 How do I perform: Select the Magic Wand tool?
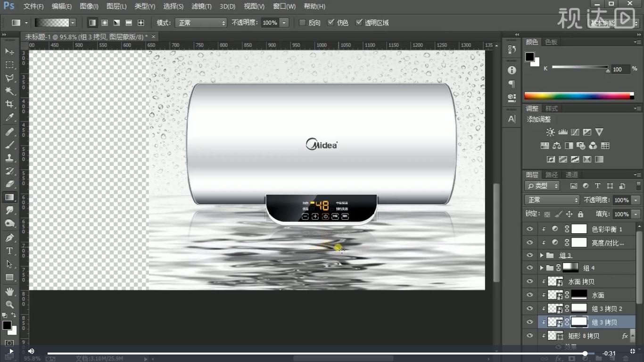point(9,91)
